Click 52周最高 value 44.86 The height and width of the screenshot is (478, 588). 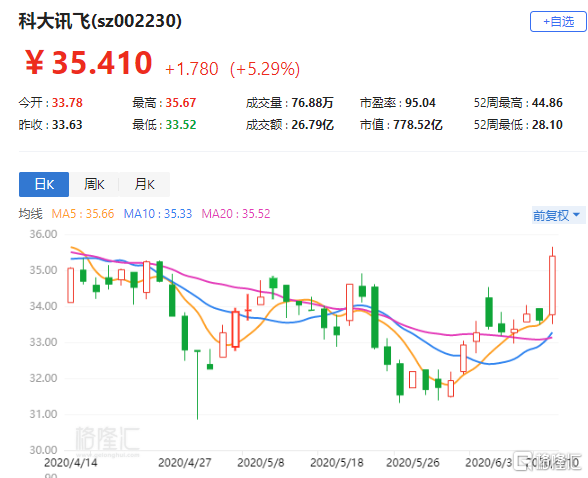click(x=547, y=103)
